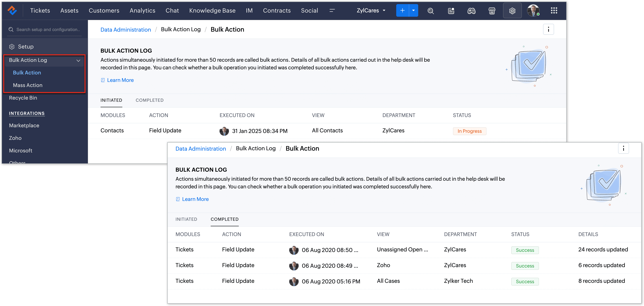This screenshot has width=644, height=306.
Task: Open the Knowledge Base module tab
Action: pos(212,10)
